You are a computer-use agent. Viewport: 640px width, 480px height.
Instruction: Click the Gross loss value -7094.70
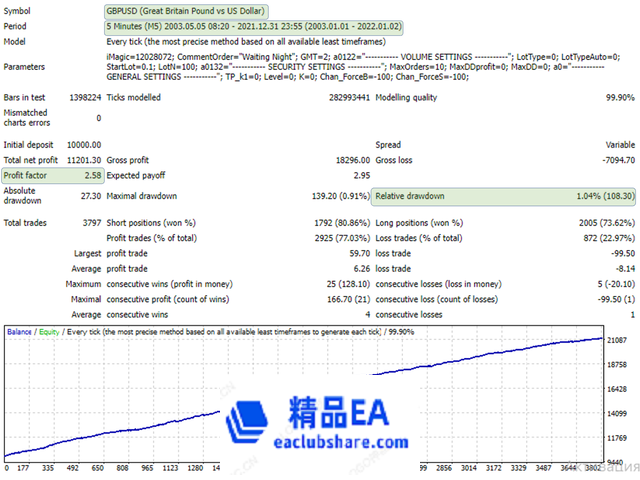[612, 160]
